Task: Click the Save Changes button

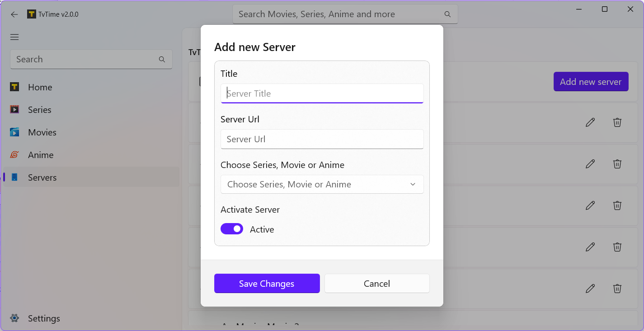Action: [267, 284]
